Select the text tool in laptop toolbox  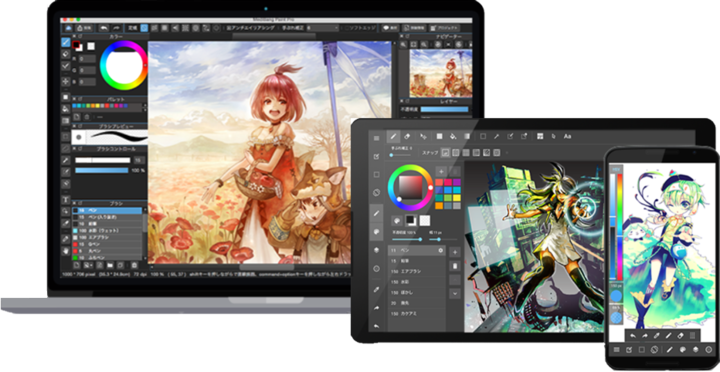pyautogui.click(x=66, y=200)
